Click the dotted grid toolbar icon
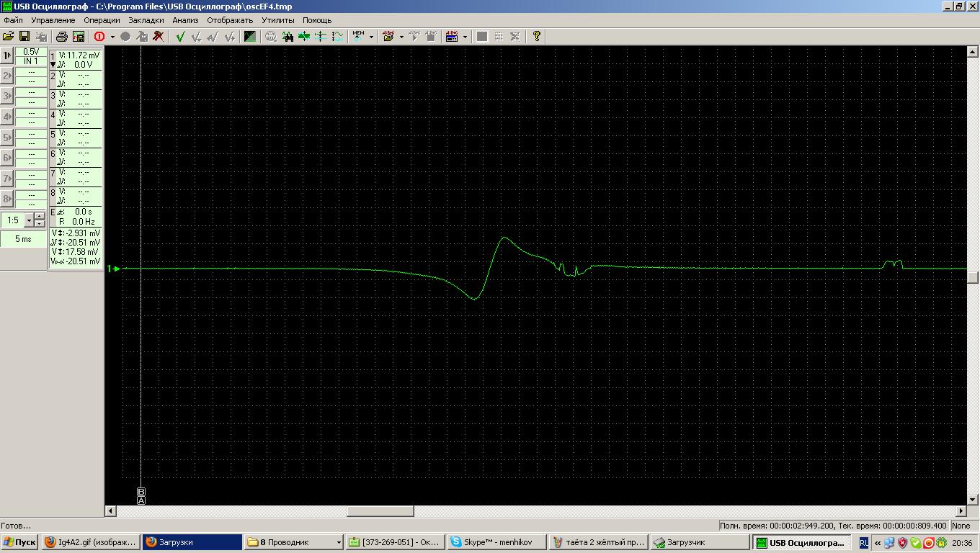 coord(499,36)
